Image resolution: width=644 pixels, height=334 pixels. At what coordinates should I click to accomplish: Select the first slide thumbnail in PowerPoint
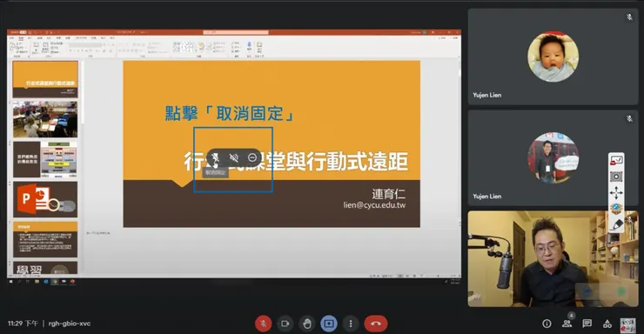coord(45,80)
